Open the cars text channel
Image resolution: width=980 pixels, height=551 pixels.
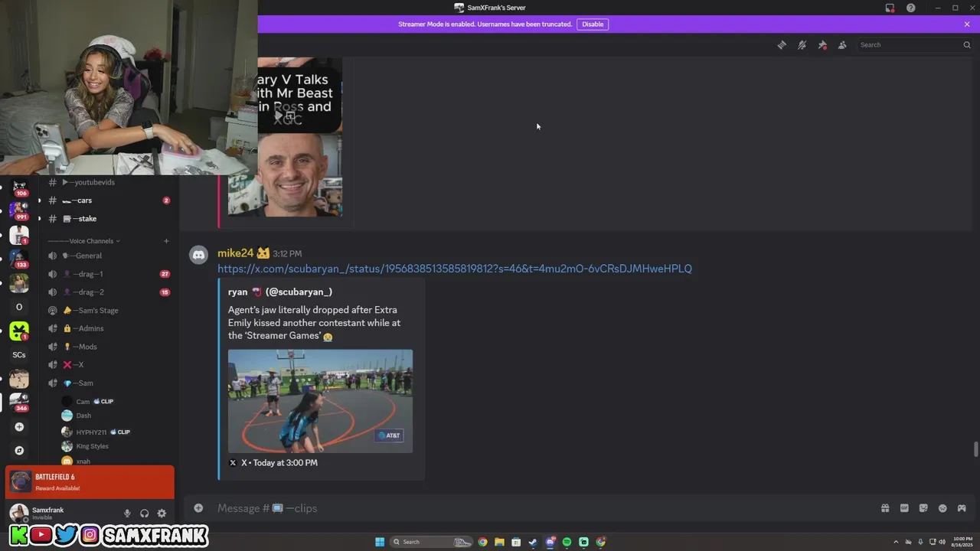click(x=109, y=201)
